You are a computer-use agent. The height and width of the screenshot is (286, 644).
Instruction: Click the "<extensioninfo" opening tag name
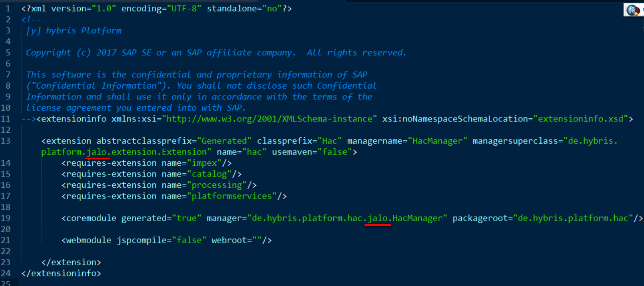pos(71,119)
